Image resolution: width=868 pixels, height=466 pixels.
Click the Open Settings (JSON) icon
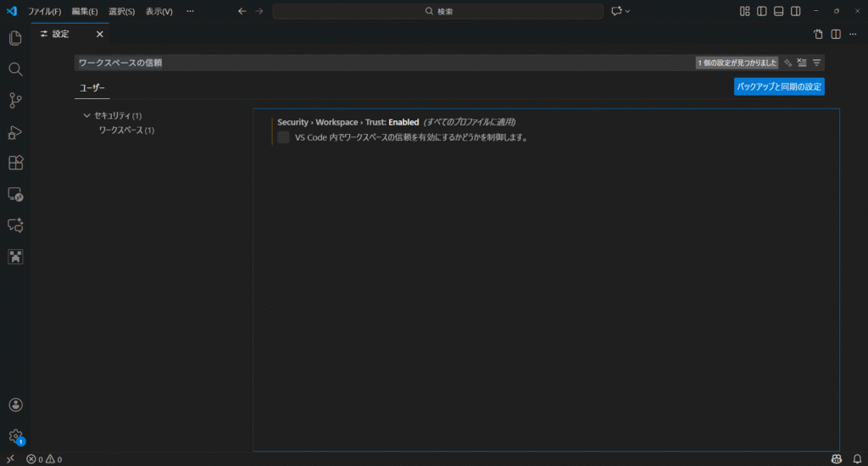818,34
